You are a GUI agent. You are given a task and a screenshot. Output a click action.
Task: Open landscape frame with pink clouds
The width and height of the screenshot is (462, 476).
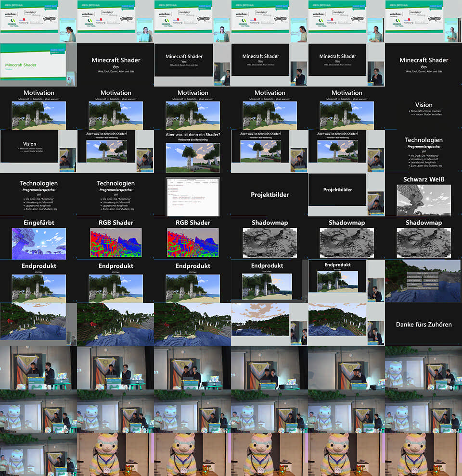coord(269,324)
